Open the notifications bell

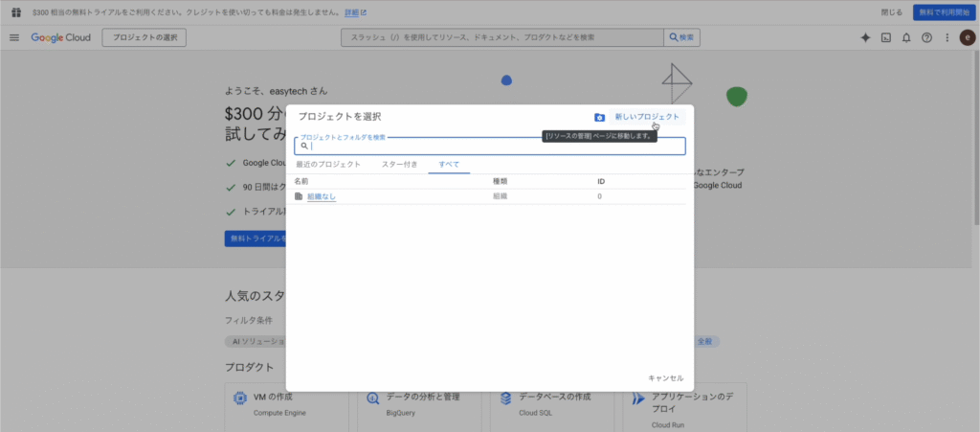tap(906, 37)
